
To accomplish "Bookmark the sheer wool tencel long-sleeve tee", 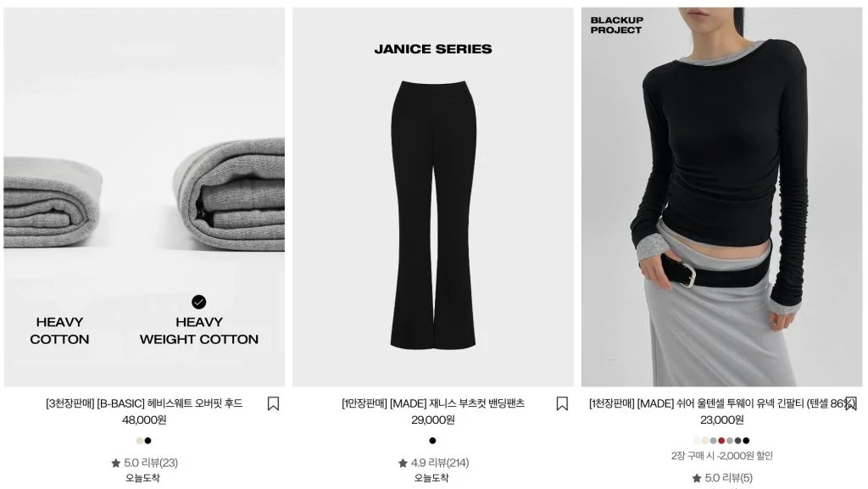I will 851,403.
